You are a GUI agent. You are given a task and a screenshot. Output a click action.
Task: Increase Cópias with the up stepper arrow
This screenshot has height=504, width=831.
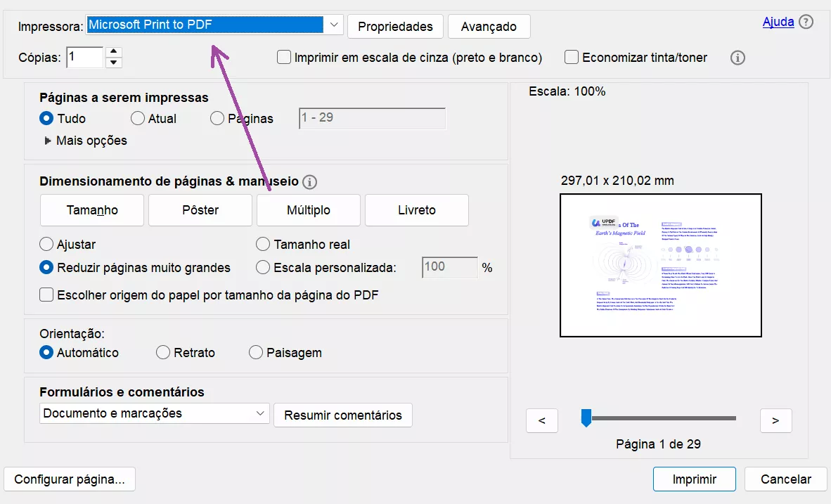coord(113,52)
